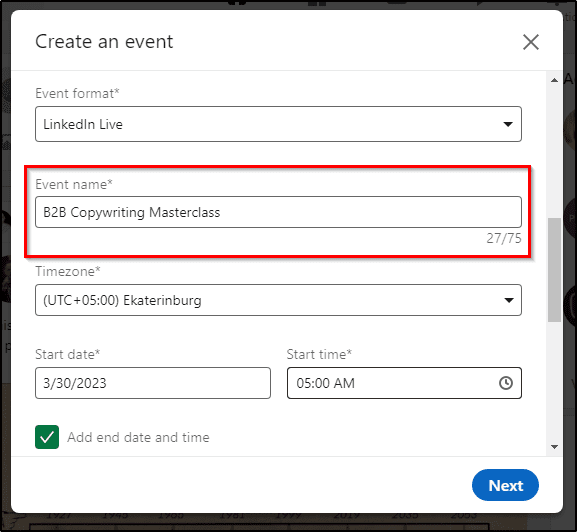Click the Next button
577x532 pixels.
pyautogui.click(x=505, y=485)
